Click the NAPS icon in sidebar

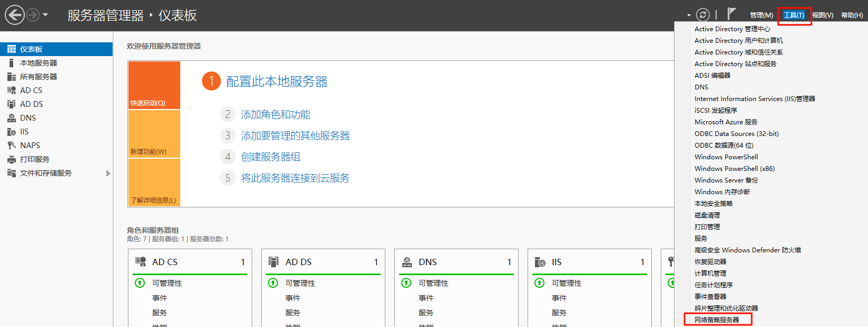coord(11,146)
